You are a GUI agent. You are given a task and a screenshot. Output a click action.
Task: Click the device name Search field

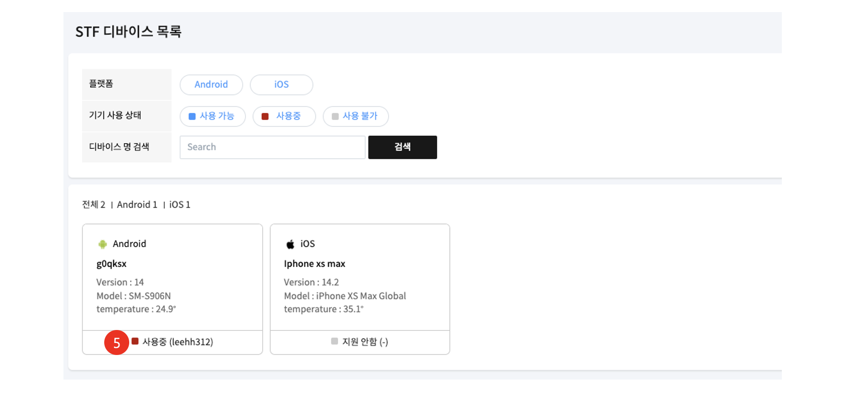click(272, 147)
